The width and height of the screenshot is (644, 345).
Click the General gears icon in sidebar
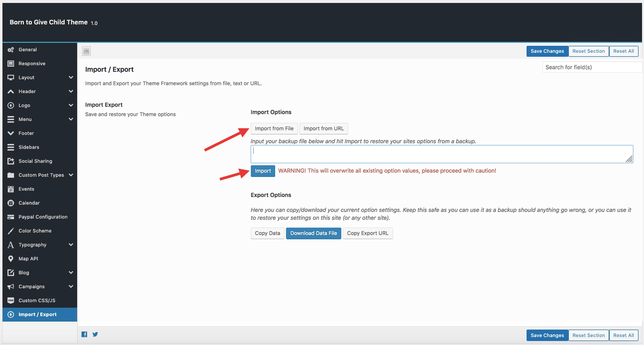pos(11,50)
